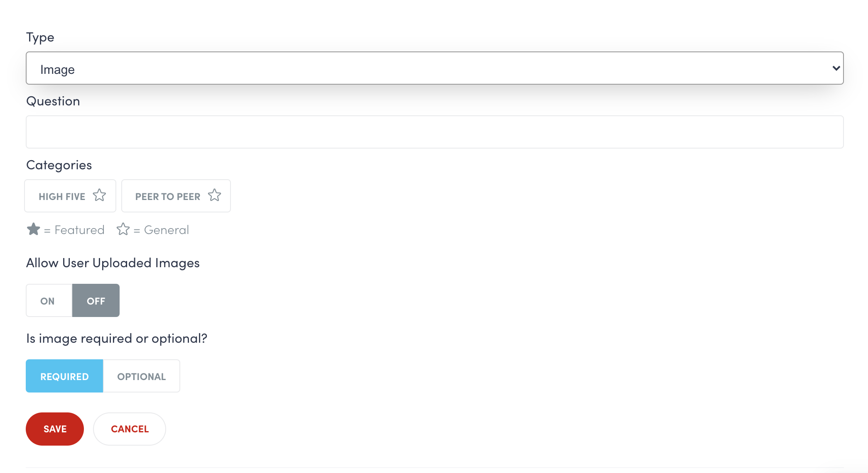Select the HIGH FIVE category label

(62, 197)
